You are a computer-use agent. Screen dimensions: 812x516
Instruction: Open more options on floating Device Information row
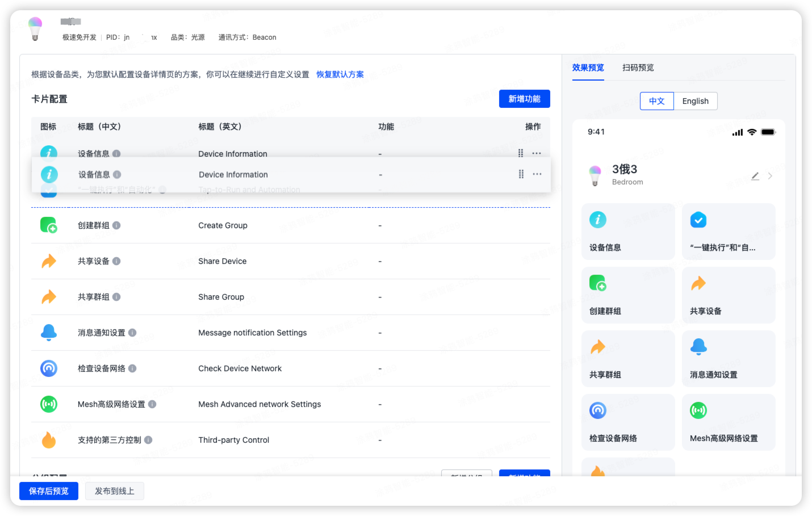click(537, 174)
